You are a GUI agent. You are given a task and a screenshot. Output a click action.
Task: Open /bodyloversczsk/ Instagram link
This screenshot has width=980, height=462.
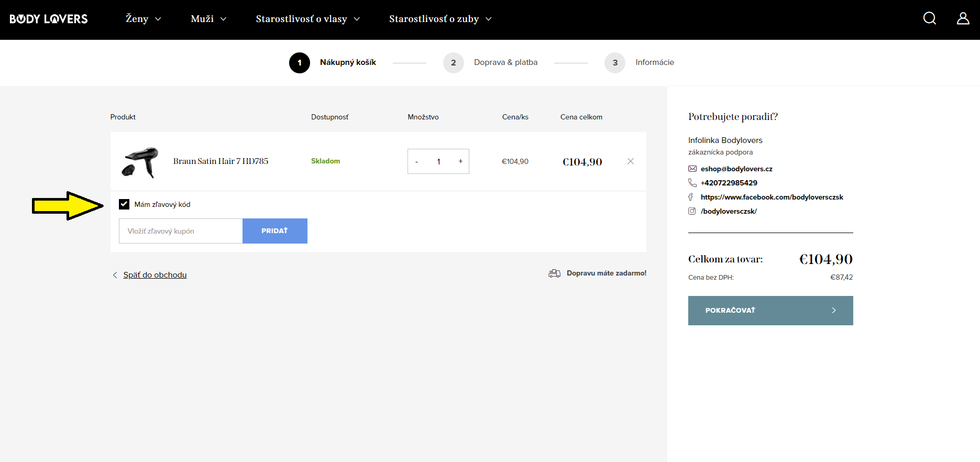(x=729, y=211)
